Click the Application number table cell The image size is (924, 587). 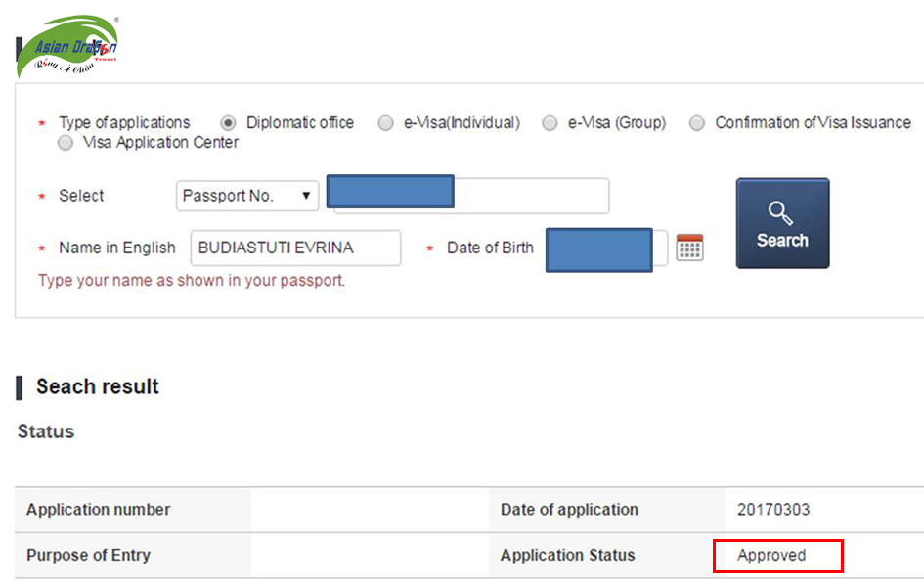[x=133, y=510]
